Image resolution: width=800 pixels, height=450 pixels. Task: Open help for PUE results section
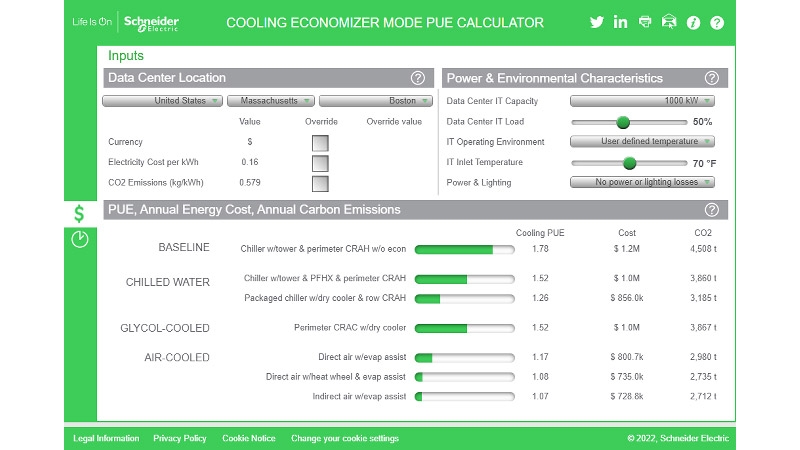[x=712, y=210]
